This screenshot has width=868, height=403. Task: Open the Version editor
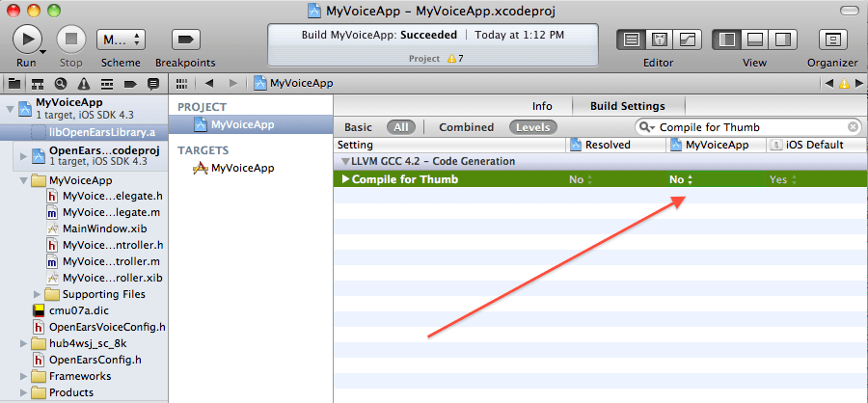click(687, 40)
